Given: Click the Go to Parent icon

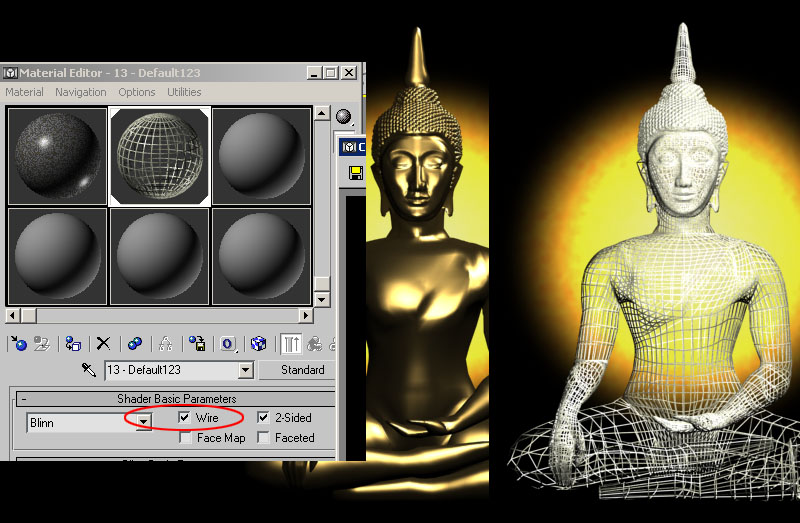Looking at the screenshot, I should pos(314,344).
